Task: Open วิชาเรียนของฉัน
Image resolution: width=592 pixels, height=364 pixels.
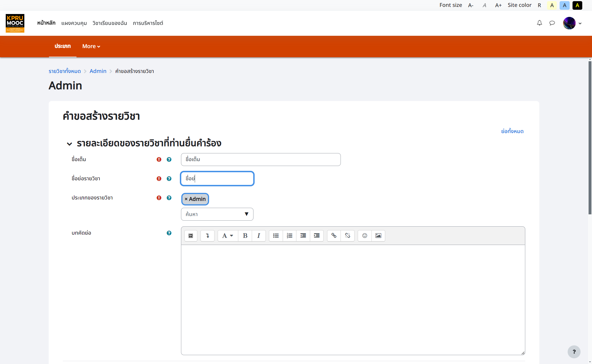Action: pyautogui.click(x=110, y=23)
